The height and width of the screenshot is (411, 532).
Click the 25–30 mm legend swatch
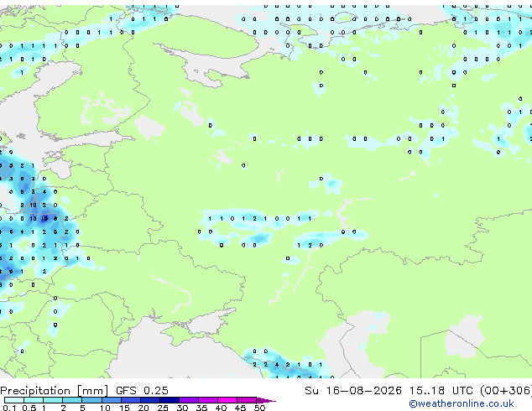click(x=169, y=400)
